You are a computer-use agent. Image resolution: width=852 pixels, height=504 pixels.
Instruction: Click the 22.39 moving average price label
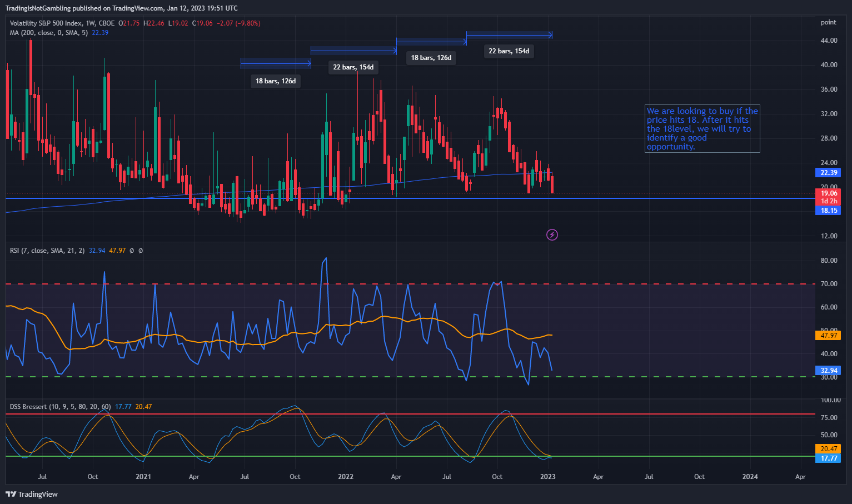(828, 173)
